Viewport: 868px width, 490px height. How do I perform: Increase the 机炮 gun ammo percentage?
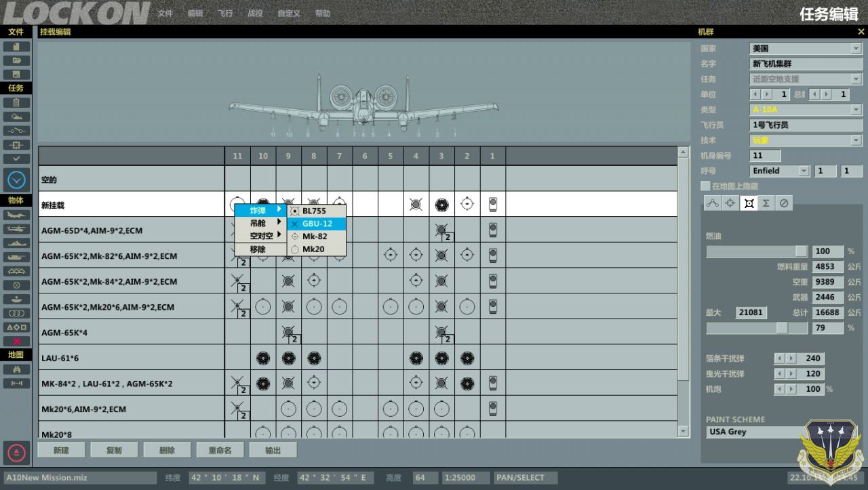coord(791,389)
